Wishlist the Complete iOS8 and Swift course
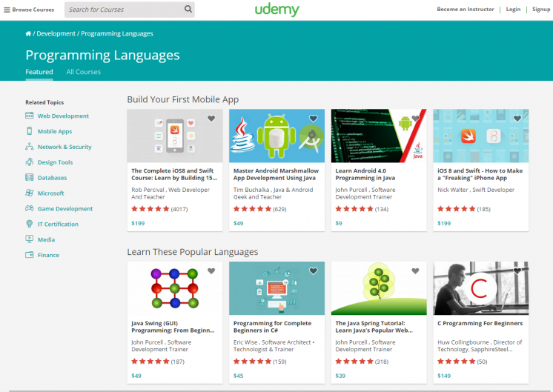The height and width of the screenshot is (392, 553). point(211,119)
